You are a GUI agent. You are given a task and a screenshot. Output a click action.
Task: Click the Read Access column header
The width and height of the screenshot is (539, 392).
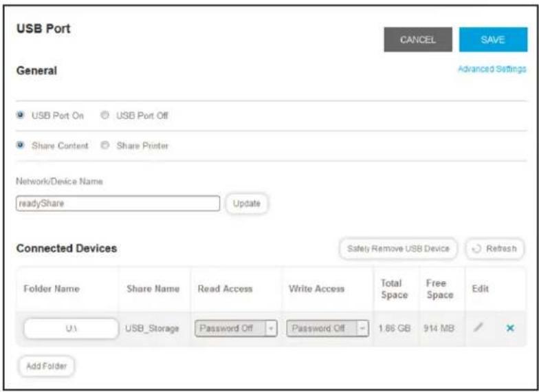(x=225, y=289)
